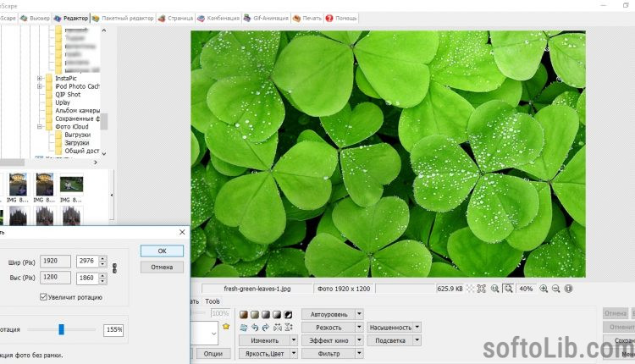Open the Яркость,Цвет dropdown arrow
Image resolution: width=635 pixels, height=364 pixels.
click(x=294, y=354)
